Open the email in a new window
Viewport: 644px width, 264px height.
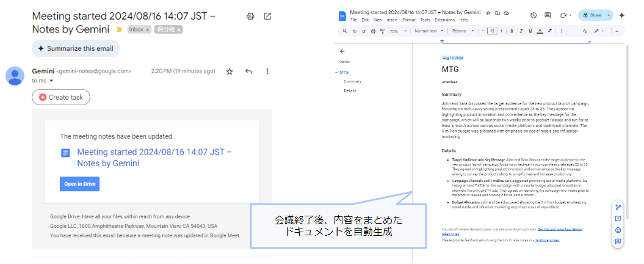coord(267,16)
